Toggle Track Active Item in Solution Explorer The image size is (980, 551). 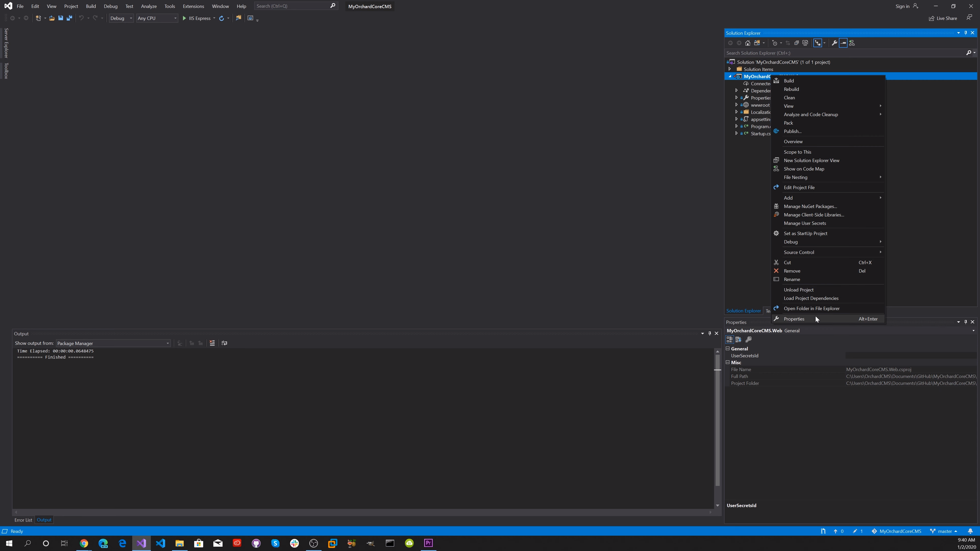pos(817,43)
